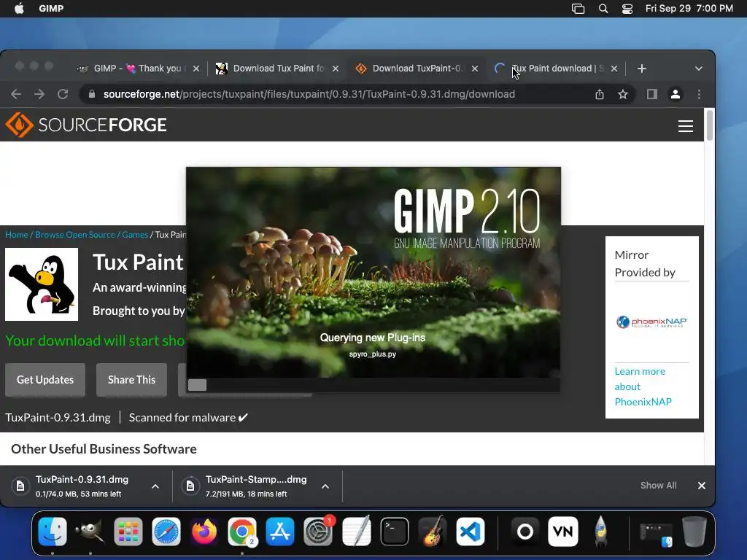Reload the SourceForge page
Viewport: 747px width, 560px height.
(x=63, y=94)
